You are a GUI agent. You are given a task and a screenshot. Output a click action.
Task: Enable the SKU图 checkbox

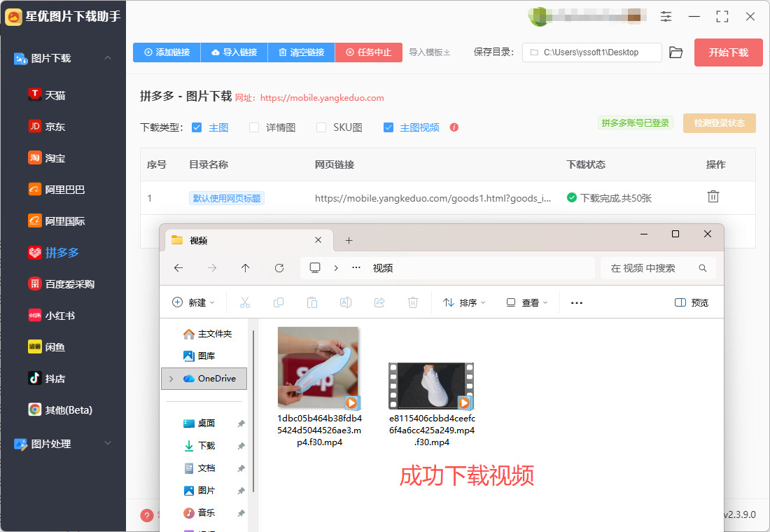click(x=321, y=127)
